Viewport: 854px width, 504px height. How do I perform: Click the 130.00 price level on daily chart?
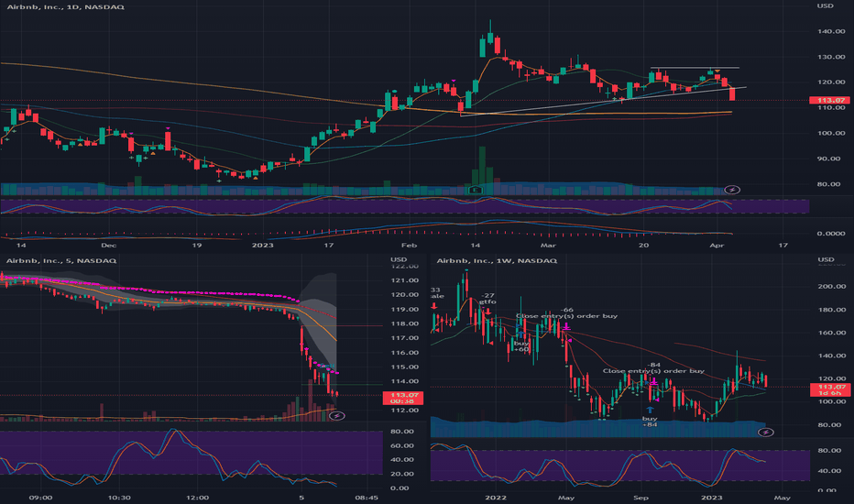coord(831,57)
